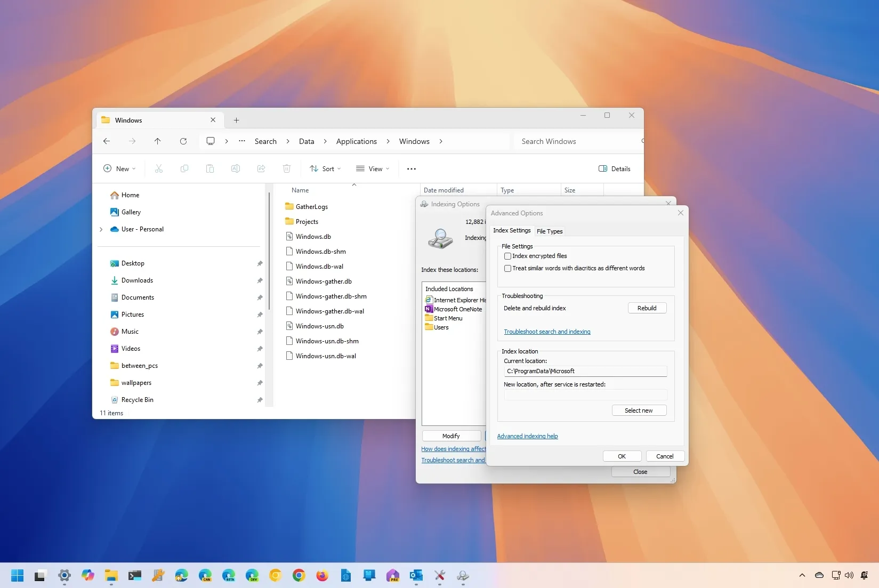Toggle the Details pane button
The image size is (879, 588).
[615, 168]
